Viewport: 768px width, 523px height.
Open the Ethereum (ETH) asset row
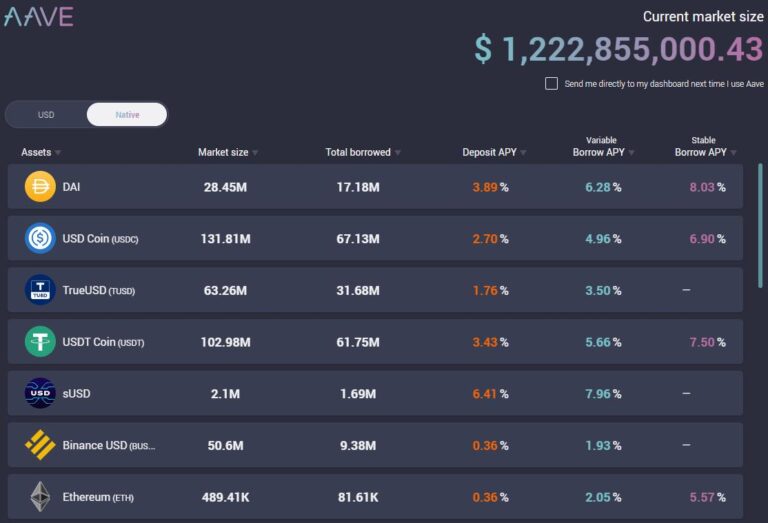pos(375,497)
